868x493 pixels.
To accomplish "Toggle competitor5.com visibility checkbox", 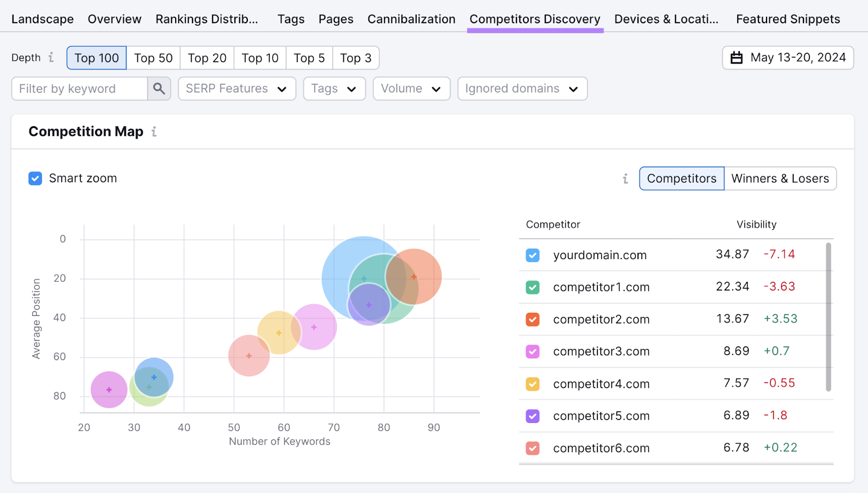I will 532,415.
